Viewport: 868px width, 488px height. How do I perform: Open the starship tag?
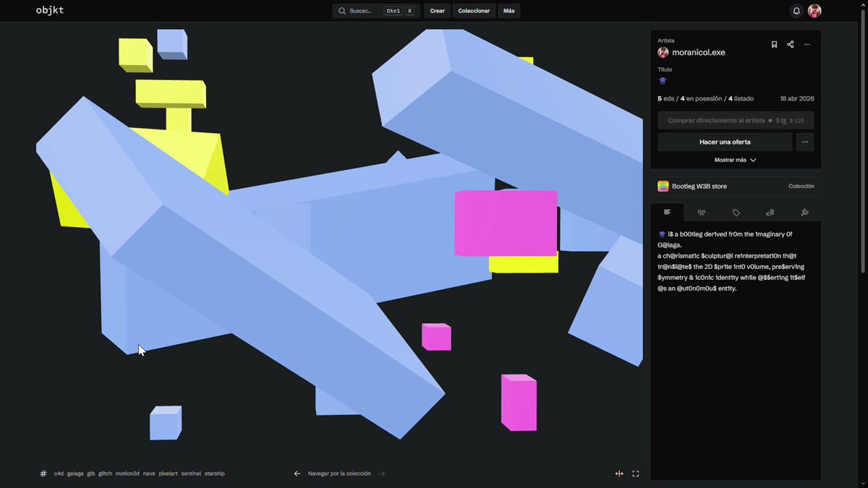click(215, 474)
